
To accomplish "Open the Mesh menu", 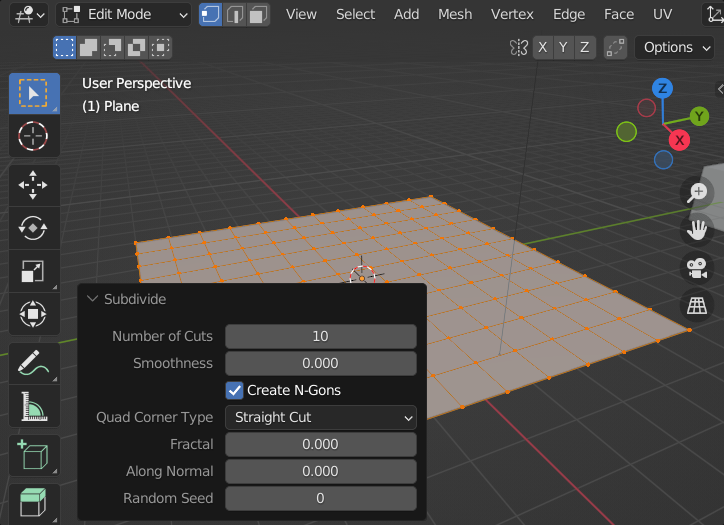I will pyautogui.click(x=455, y=14).
